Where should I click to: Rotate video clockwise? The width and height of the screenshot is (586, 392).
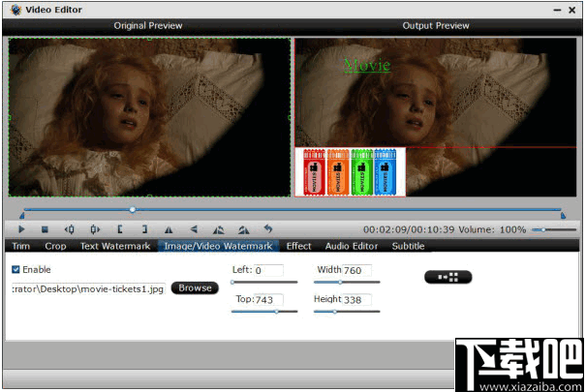click(x=243, y=229)
